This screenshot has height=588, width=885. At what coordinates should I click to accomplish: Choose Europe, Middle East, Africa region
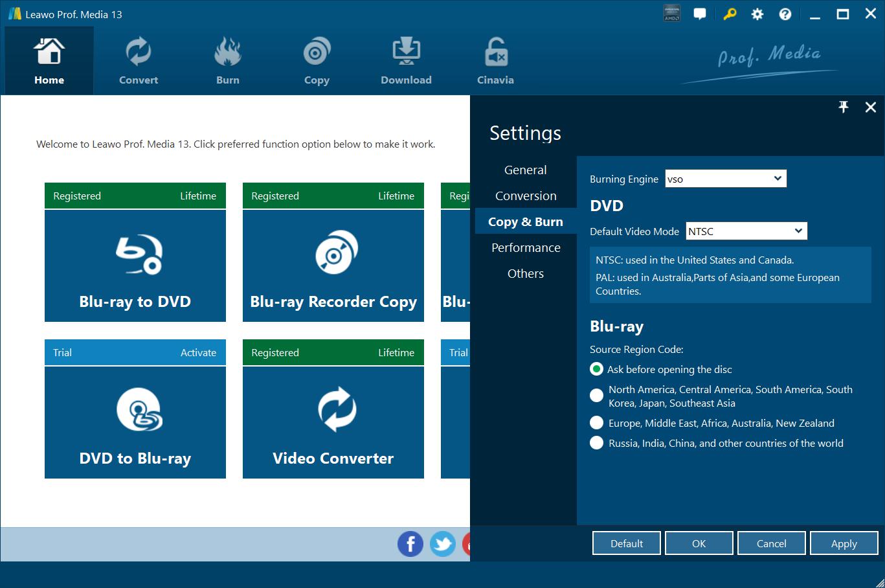click(x=596, y=423)
